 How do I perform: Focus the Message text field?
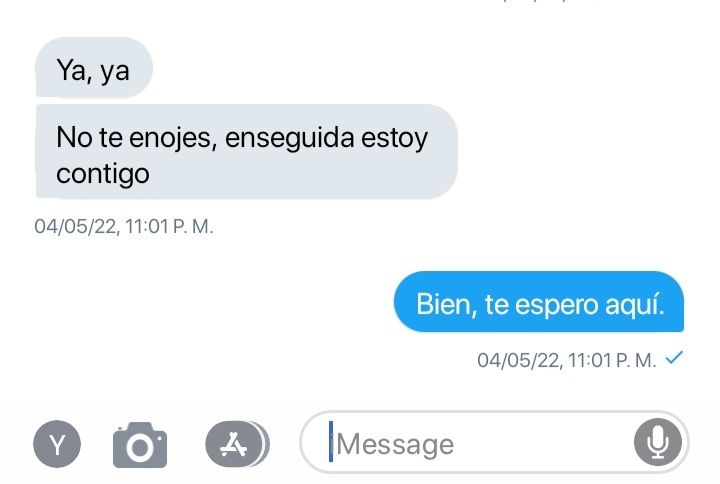tap(495, 442)
